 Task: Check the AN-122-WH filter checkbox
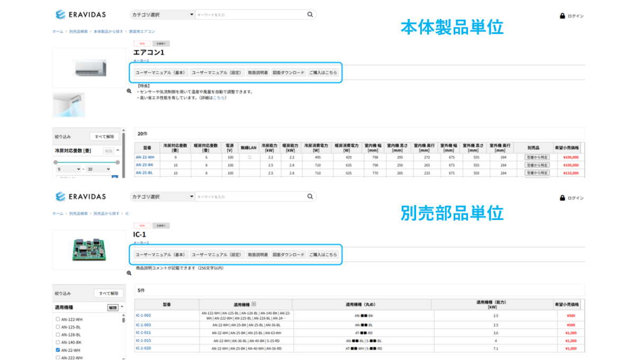[58, 320]
